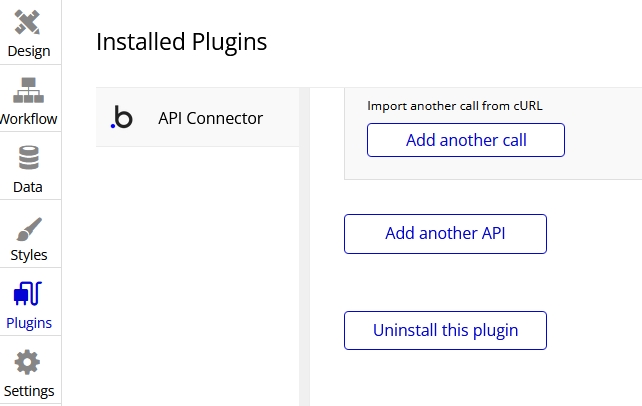Select the API Connector plugin name
The width and height of the screenshot is (642, 406).
pyautogui.click(x=210, y=118)
